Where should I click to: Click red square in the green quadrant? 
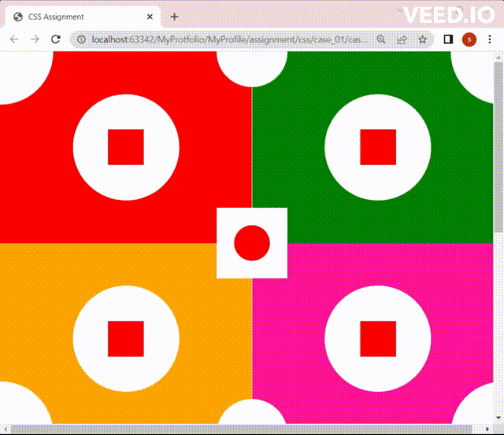coord(378,147)
